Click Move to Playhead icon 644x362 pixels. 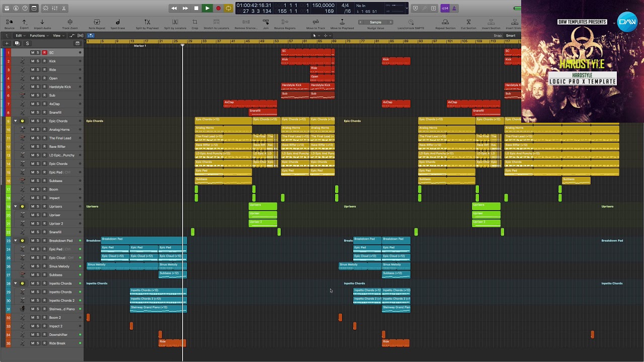tap(342, 22)
